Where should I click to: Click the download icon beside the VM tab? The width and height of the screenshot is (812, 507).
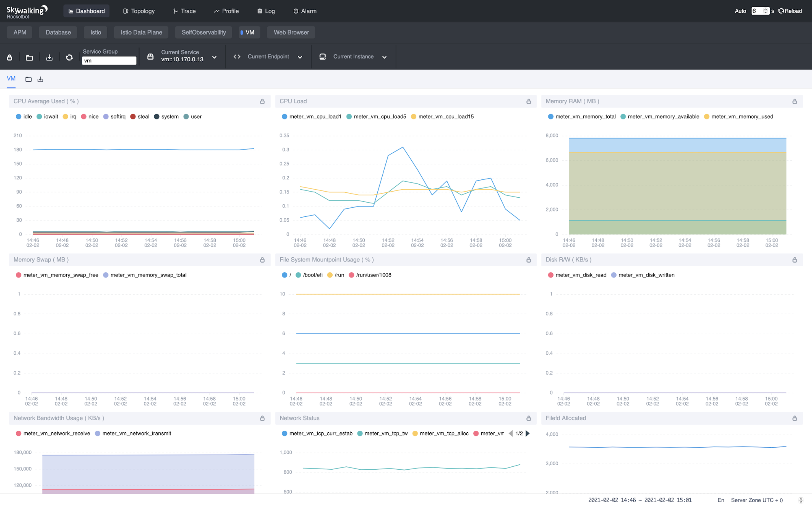(40, 79)
